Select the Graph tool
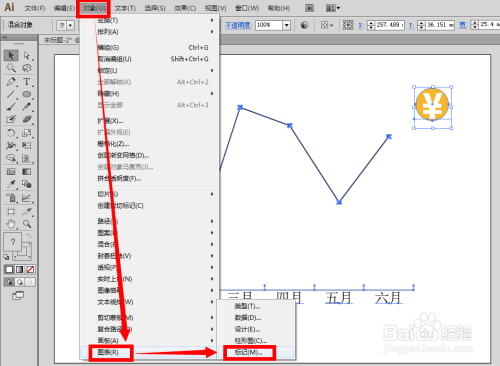500x366 pixels. 27,198
